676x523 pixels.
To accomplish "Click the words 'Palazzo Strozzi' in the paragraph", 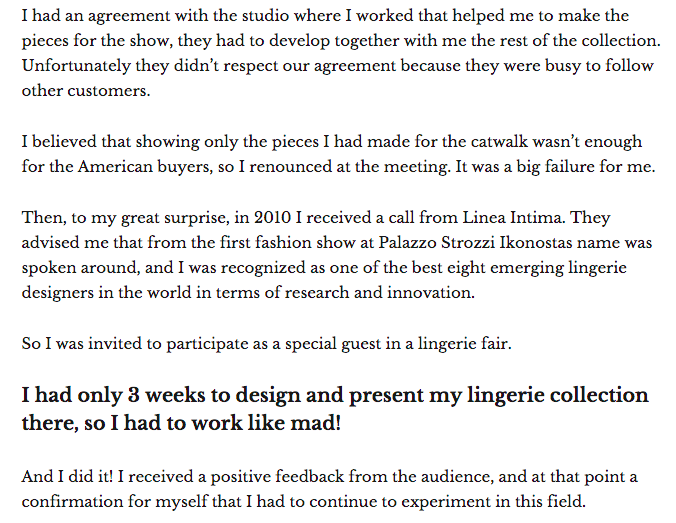I will click(437, 242).
